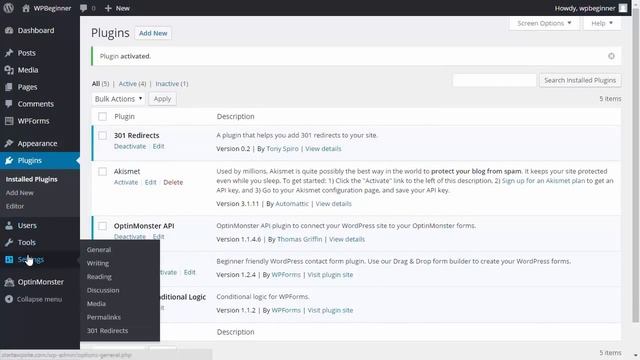Focus the plugin search input field
The width and height of the screenshot is (640, 360).
pyautogui.click(x=494, y=80)
